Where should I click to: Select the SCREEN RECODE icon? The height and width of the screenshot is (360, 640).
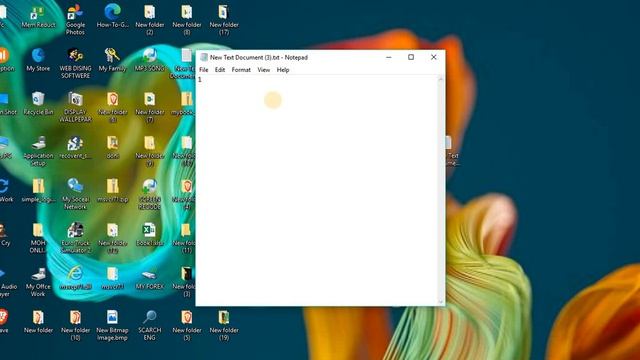click(x=150, y=194)
